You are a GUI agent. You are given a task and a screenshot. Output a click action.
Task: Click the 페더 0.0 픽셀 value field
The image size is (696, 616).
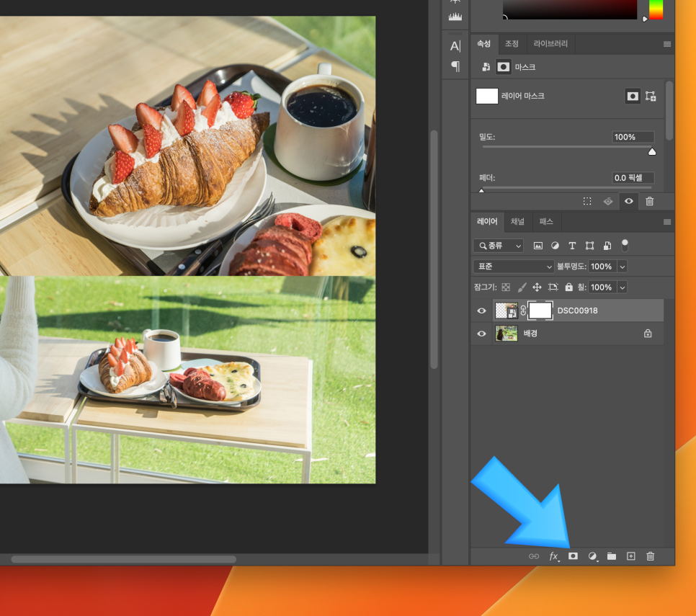pyautogui.click(x=633, y=178)
